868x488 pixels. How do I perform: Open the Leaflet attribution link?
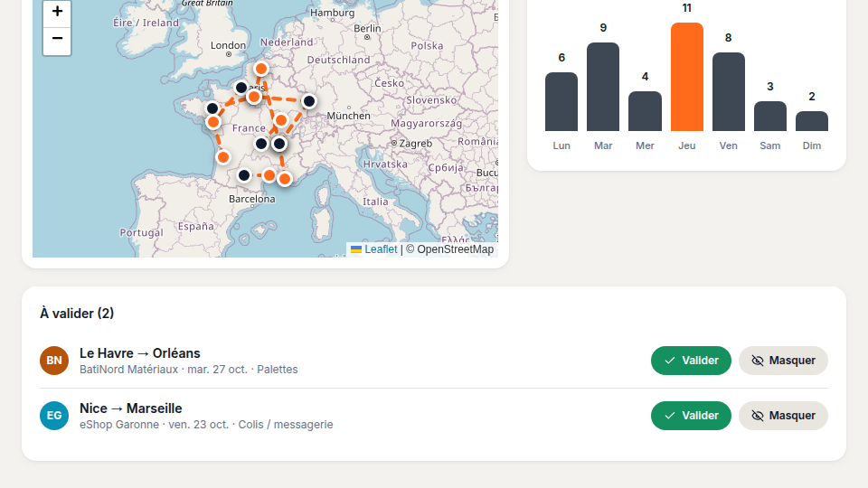pyautogui.click(x=381, y=249)
